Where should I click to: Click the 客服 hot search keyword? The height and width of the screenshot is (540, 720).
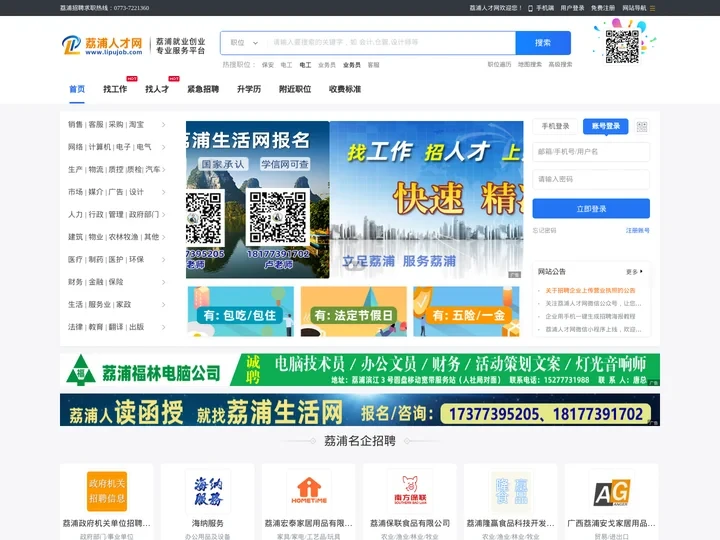click(373, 65)
